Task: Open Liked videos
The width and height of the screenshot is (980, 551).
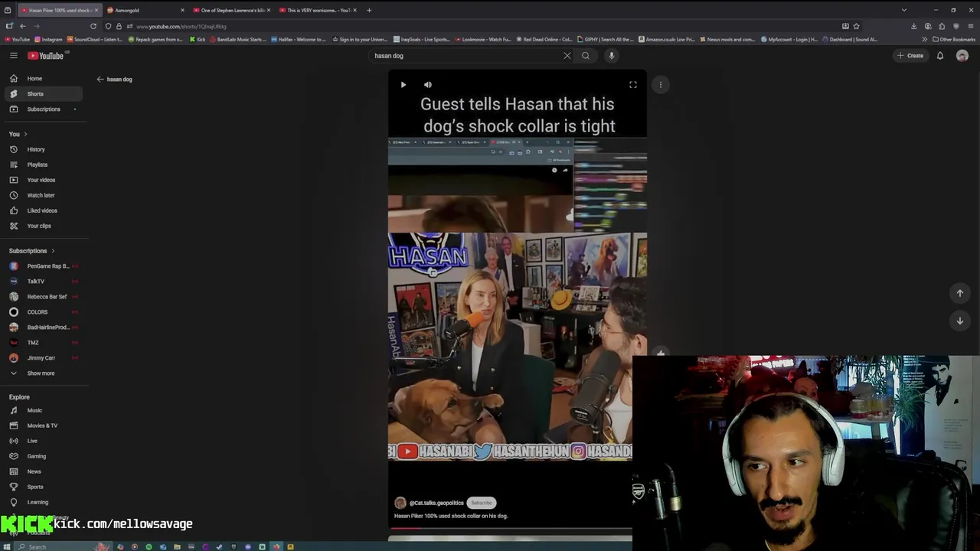Action: 43,210
